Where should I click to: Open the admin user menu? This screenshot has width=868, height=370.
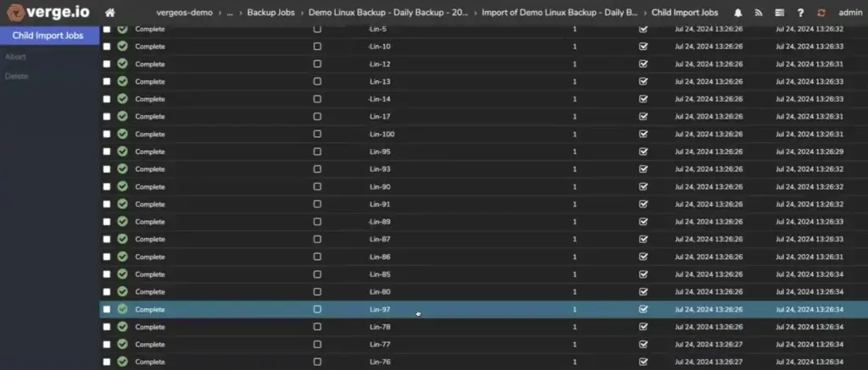tap(849, 13)
